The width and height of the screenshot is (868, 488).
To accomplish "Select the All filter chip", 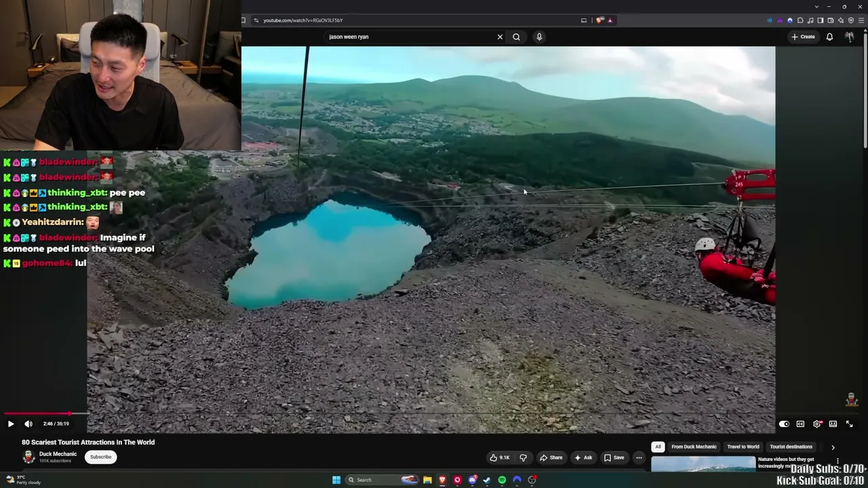I will click(658, 447).
